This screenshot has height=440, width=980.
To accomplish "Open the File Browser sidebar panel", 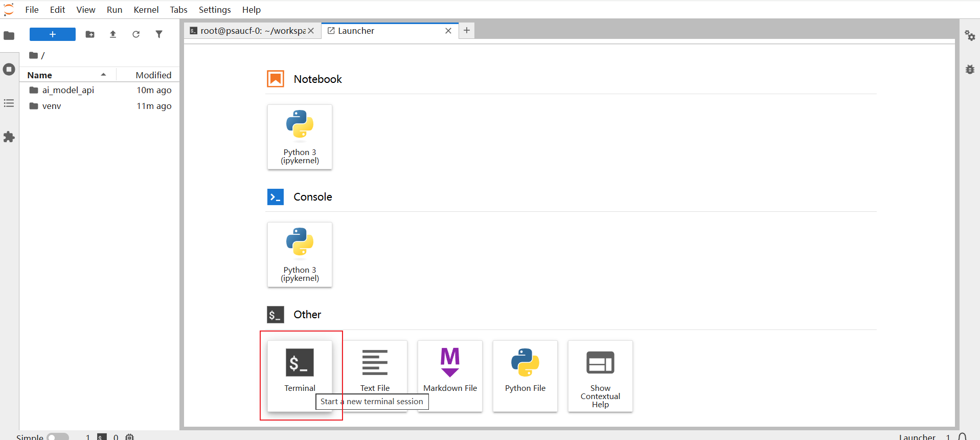I will [x=9, y=35].
